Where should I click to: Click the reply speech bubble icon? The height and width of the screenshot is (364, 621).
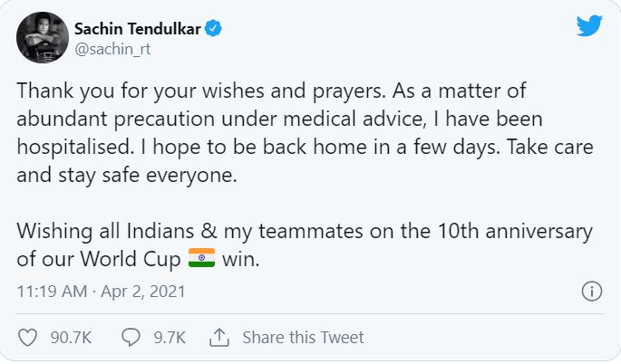[131, 338]
